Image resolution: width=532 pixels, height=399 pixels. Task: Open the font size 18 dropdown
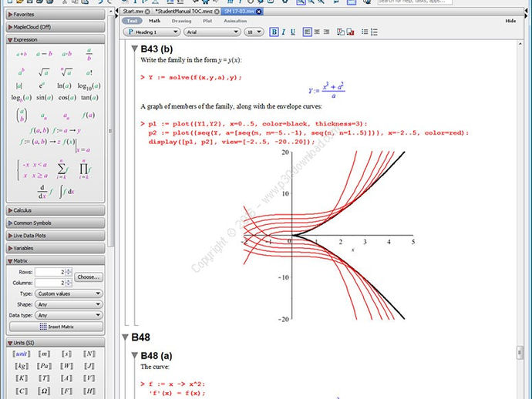coord(254,32)
